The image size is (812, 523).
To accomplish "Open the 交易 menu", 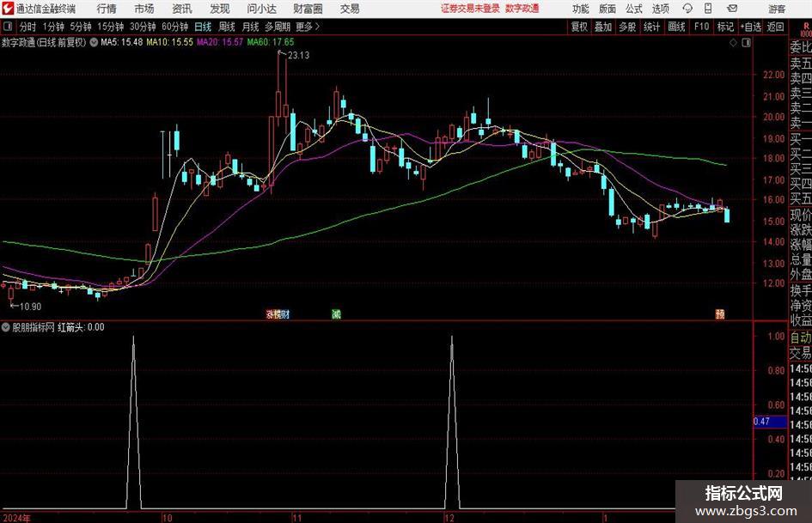I will [350, 9].
